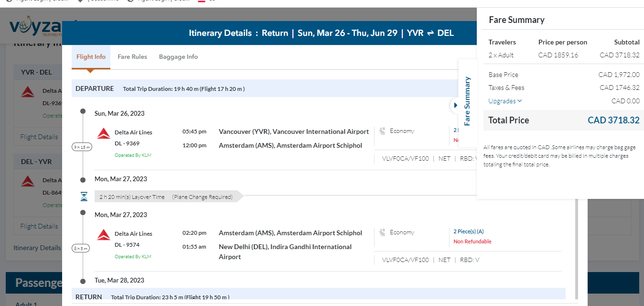Viewport: 644px width, 306px height.
Task: Click the seat icon for Vancouver–Amsterdam flight
Action: 382,131
